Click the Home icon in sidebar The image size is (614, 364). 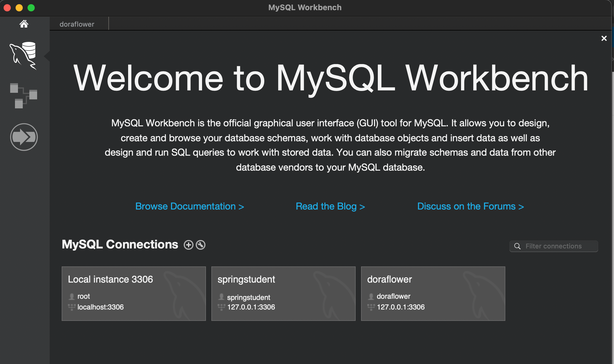pyautogui.click(x=24, y=24)
